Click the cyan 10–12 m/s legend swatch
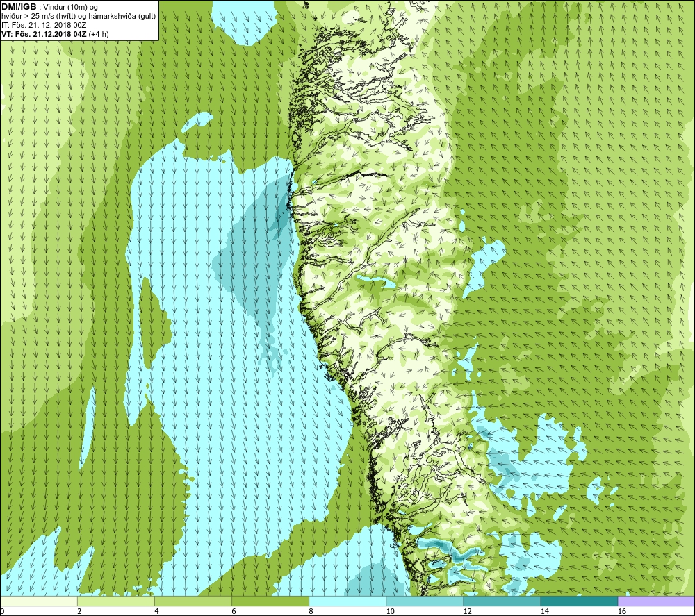This screenshot has height=616, width=695. pos(425,601)
